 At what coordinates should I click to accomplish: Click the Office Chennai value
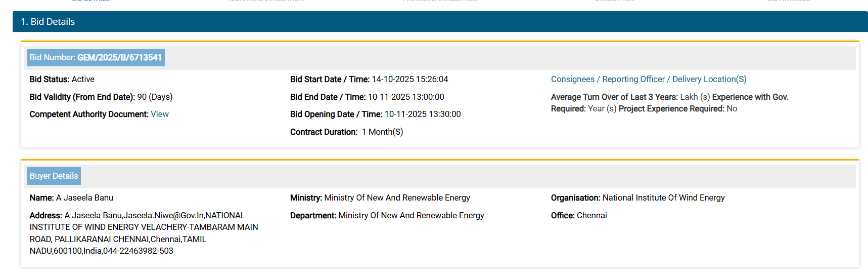(591, 216)
